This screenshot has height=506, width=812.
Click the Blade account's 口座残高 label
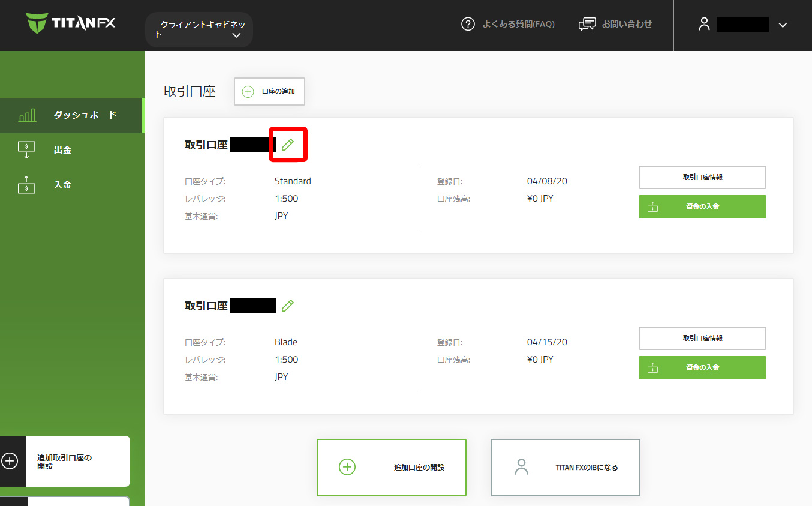453,360
